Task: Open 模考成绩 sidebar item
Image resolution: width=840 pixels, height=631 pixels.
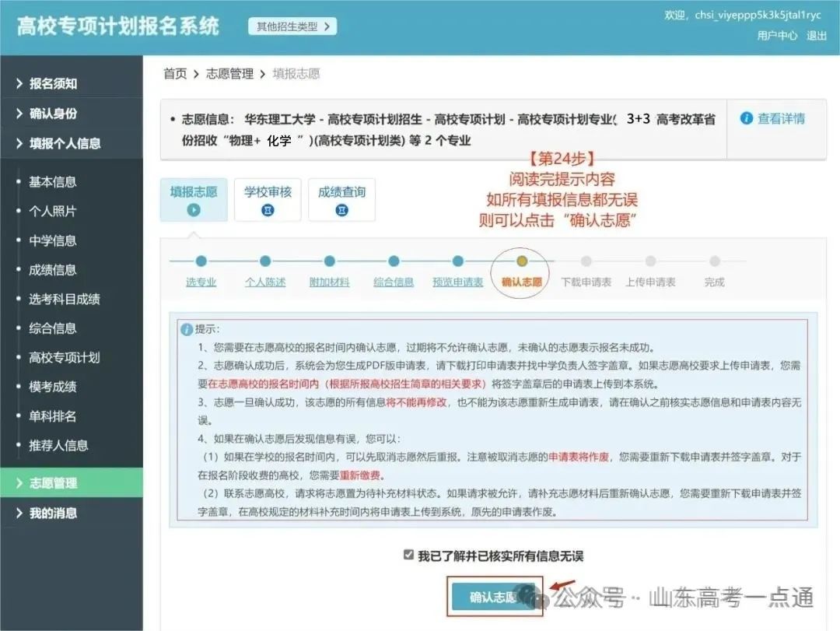Action: (x=53, y=387)
